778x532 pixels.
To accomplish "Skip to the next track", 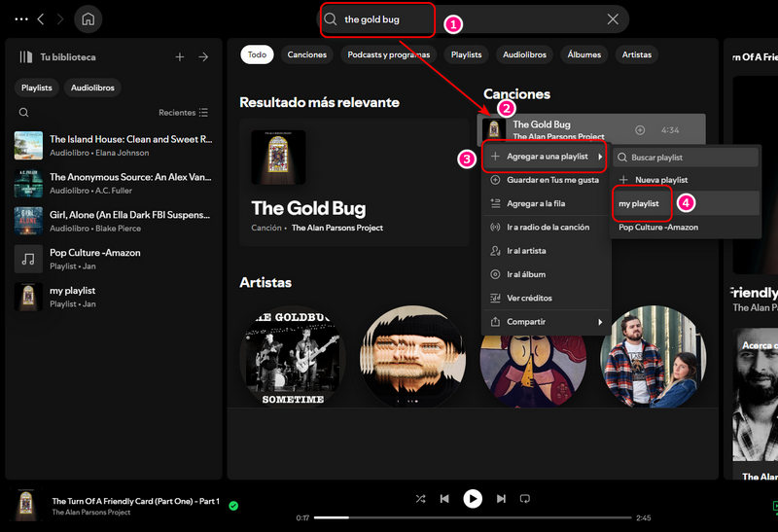I will 501,499.
